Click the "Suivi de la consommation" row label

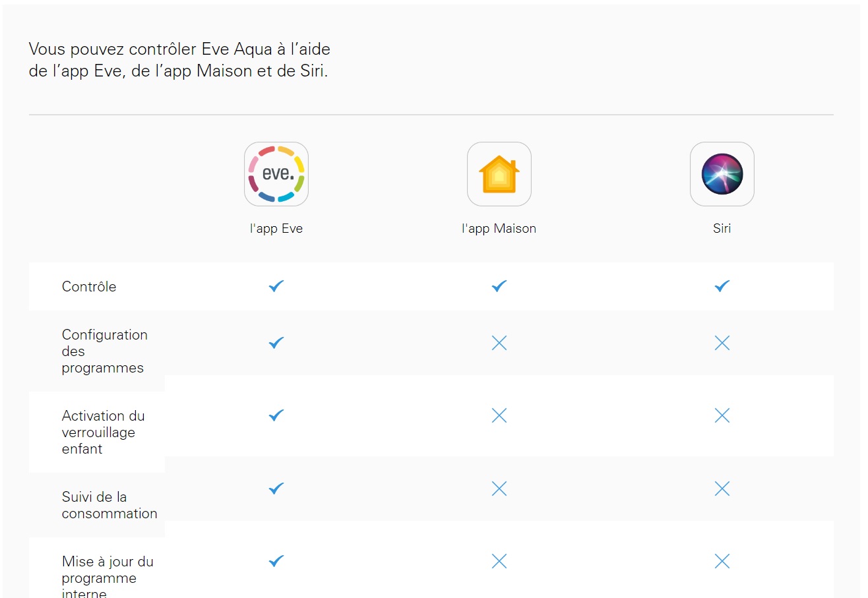109,505
